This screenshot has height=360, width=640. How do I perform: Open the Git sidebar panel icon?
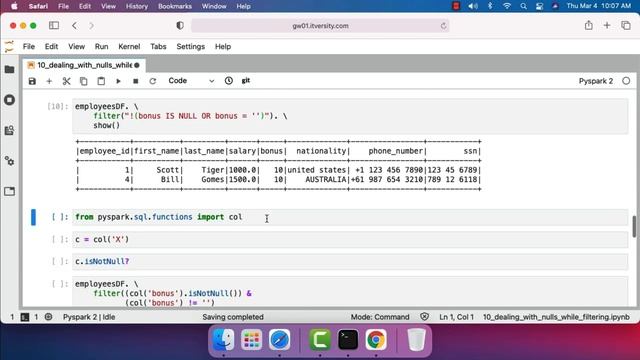9,131
